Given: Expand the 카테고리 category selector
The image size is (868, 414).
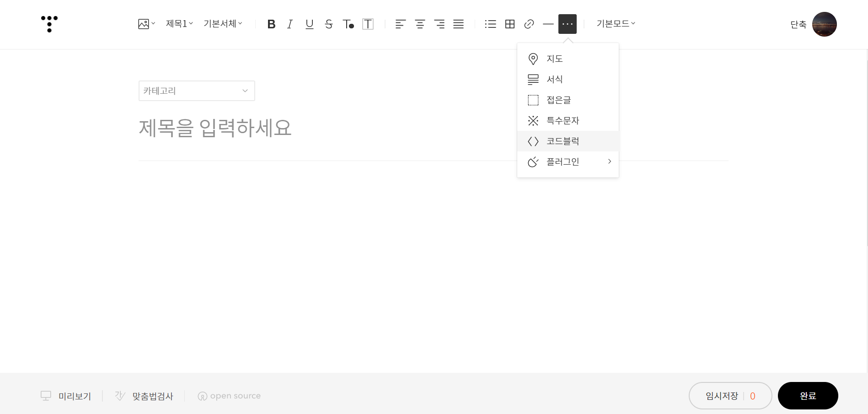Looking at the screenshot, I should pyautogui.click(x=197, y=91).
